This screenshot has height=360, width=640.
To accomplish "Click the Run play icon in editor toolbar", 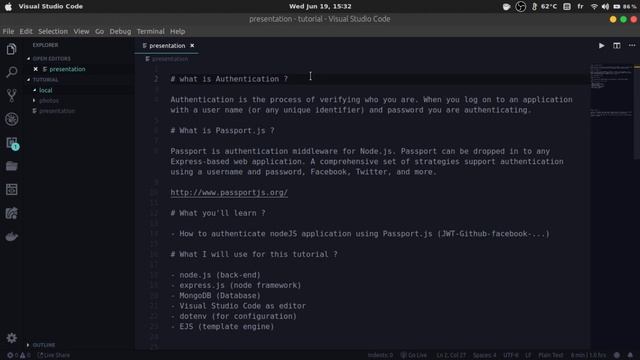I will 601,46.
